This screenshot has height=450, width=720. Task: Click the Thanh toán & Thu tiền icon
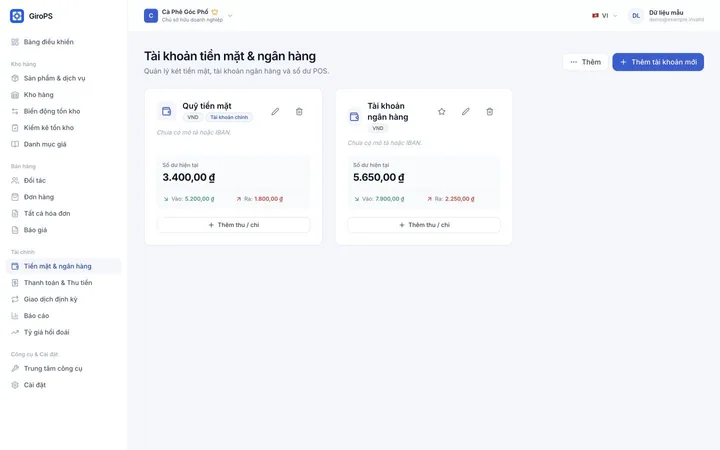(x=15, y=283)
